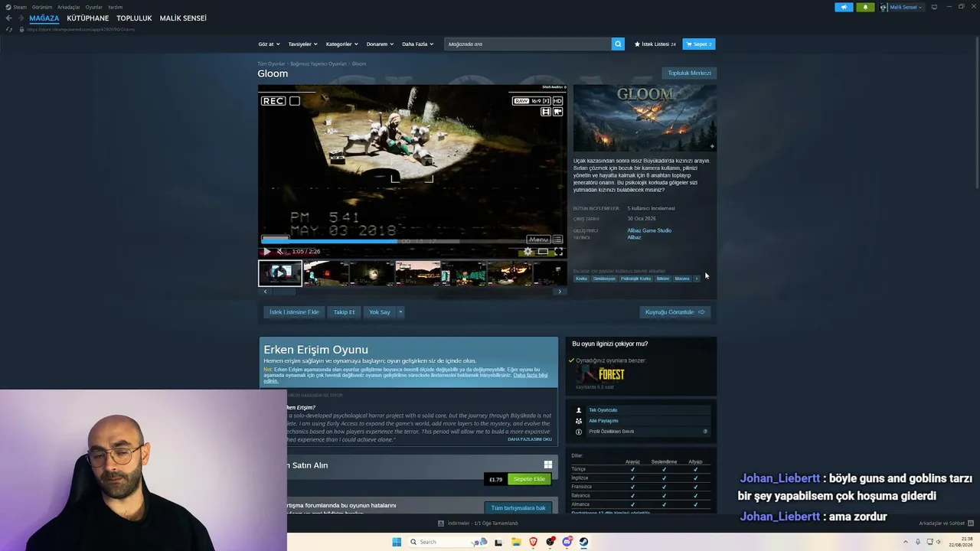Switch to the TOPLULUK tab

point(135,18)
